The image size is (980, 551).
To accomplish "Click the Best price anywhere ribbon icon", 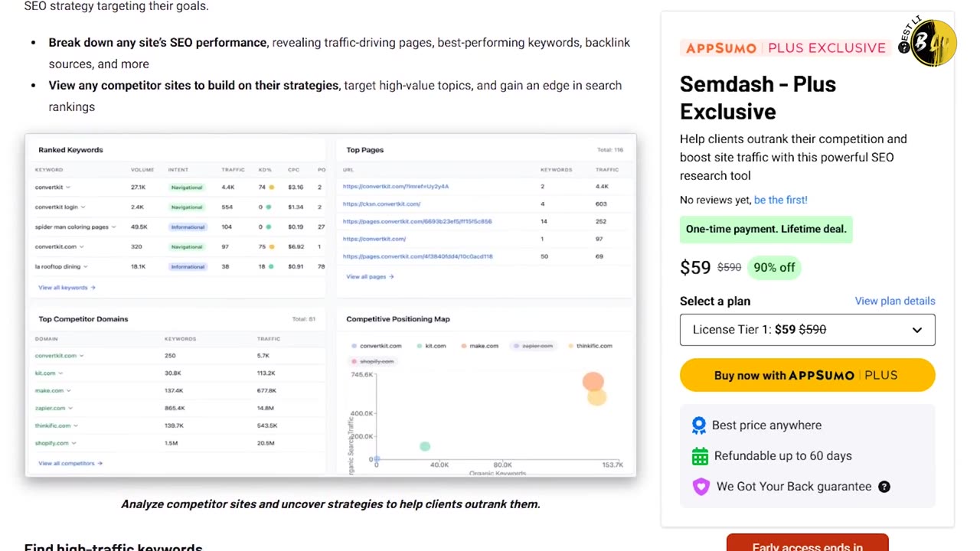I will pyautogui.click(x=698, y=425).
